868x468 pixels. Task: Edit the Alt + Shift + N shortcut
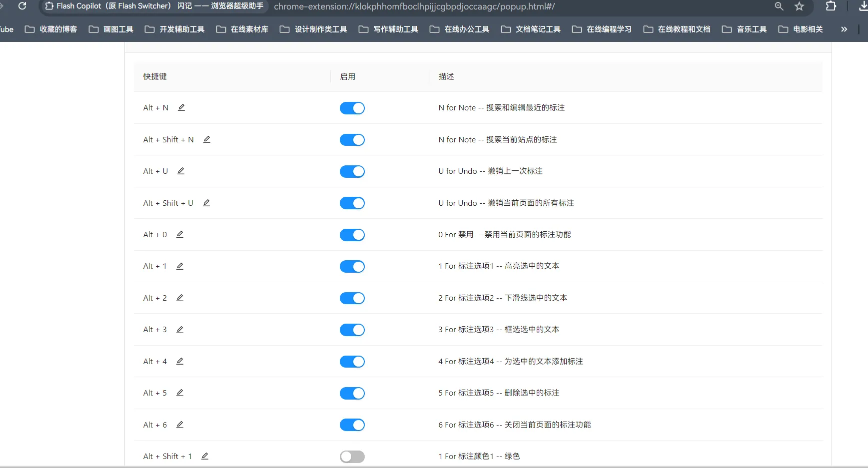click(x=207, y=139)
